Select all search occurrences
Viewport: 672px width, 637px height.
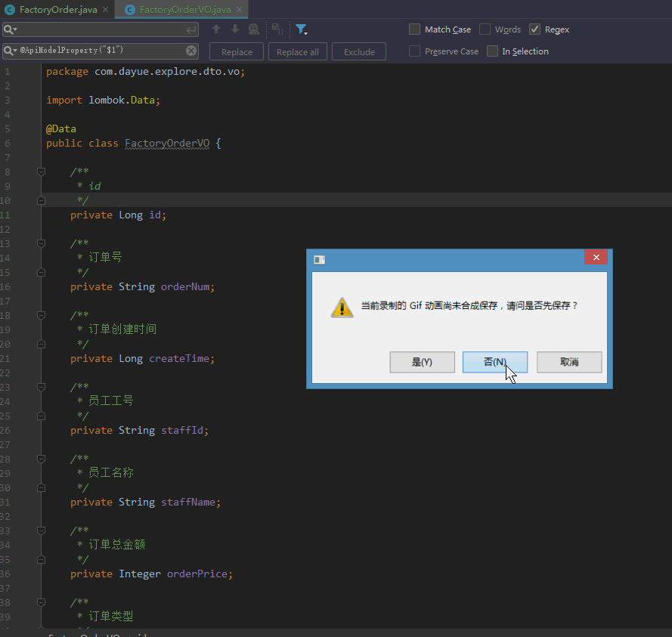click(x=254, y=29)
